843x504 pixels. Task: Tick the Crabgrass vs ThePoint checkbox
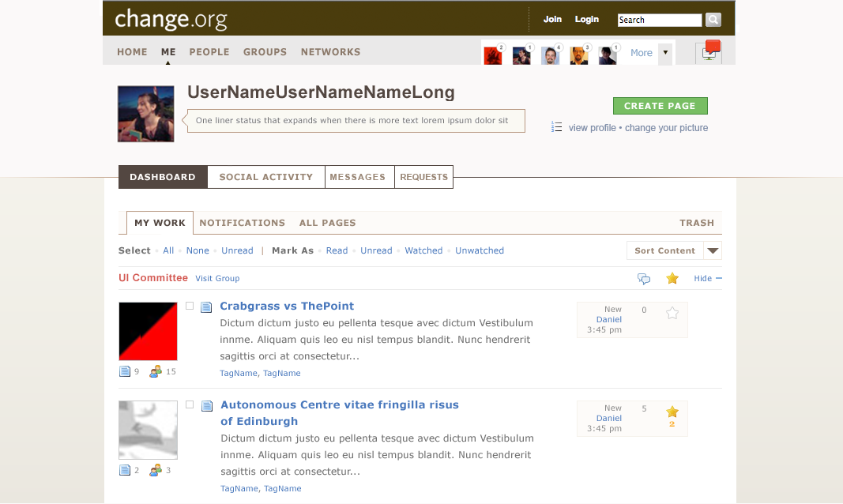point(190,306)
